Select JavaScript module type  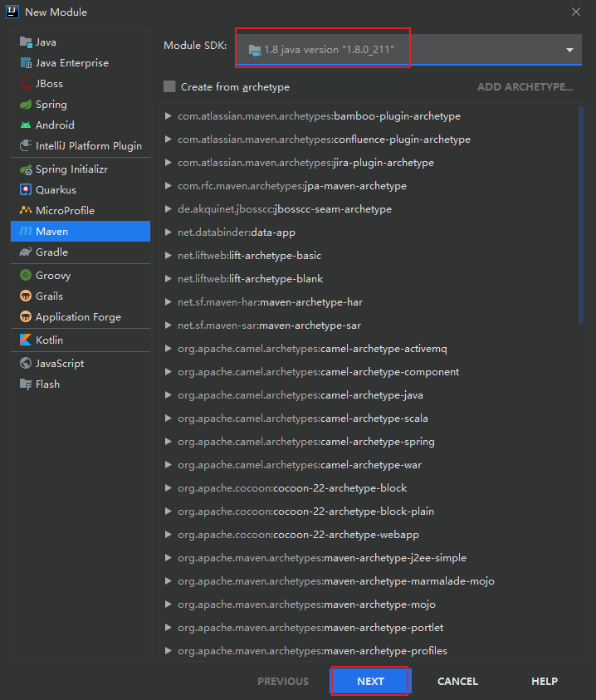tap(60, 364)
